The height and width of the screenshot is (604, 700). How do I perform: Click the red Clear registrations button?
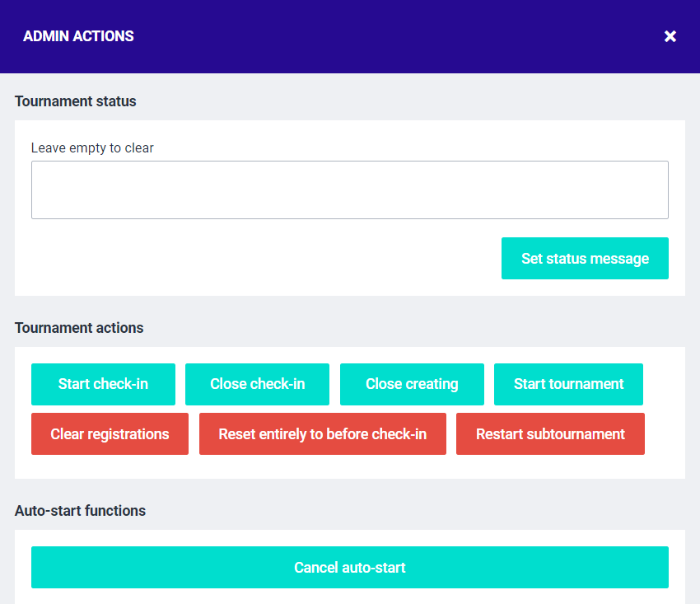[110, 434]
